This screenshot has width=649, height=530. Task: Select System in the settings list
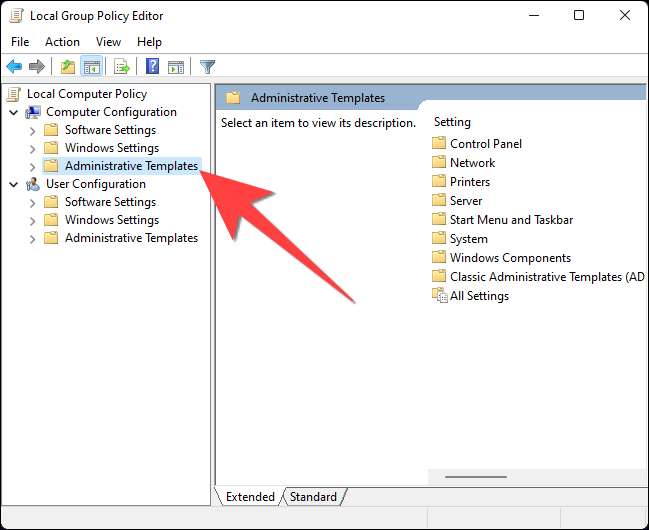(x=469, y=239)
